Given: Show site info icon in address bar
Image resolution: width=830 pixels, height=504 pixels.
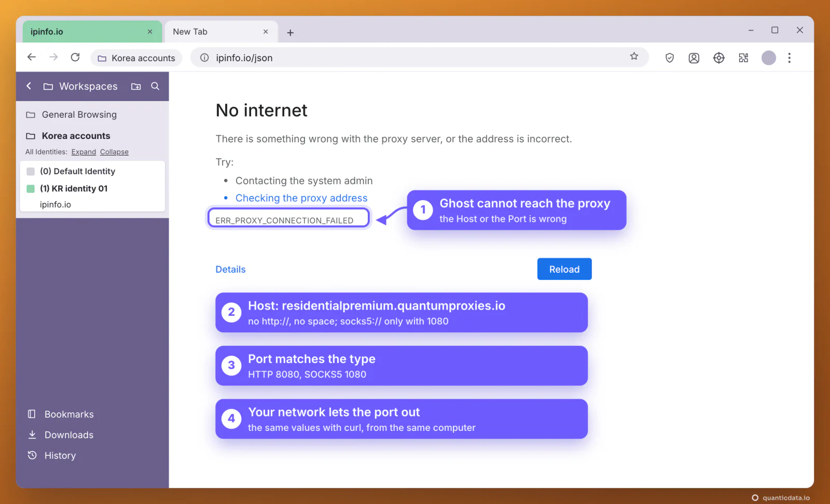Looking at the screenshot, I should pyautogui.click(x=205, y=58).
